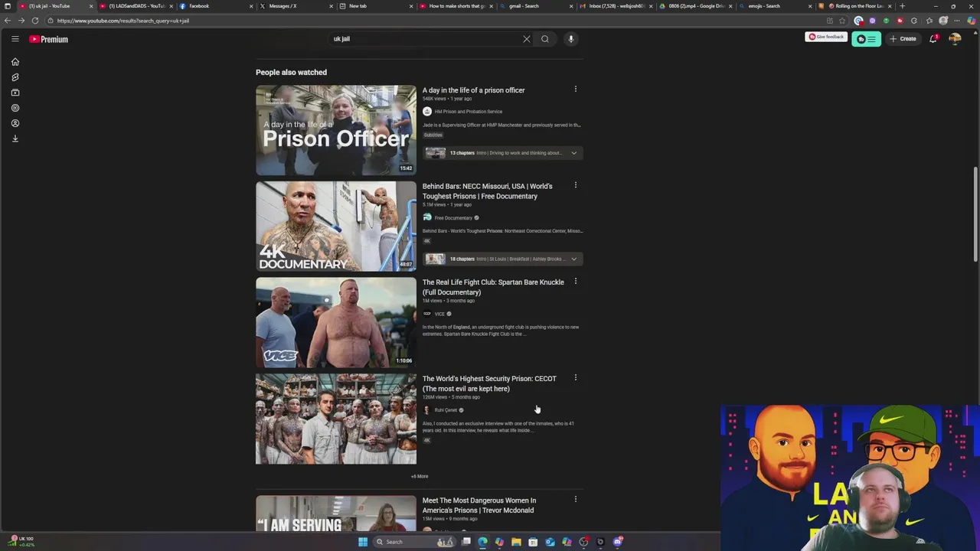Open title 'The World's Highest Security Prison: CECOT'

[489, 383]
